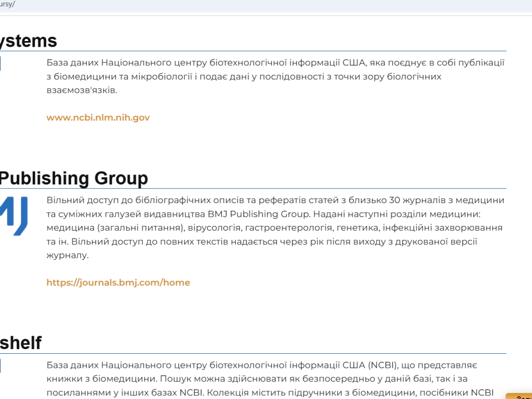Open the www.ncbi.nlm.nih.gov link
532x399 pixels.
pos(98,118)
